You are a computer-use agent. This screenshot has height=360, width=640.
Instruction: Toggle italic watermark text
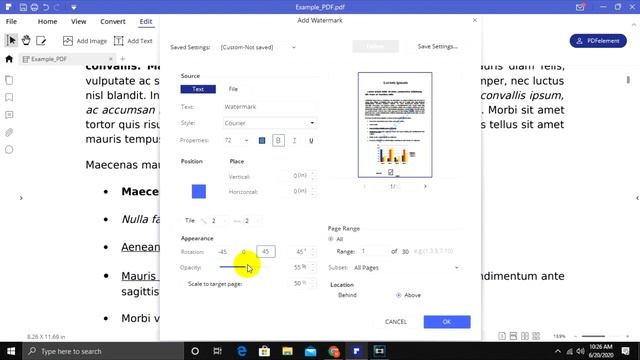(x=294, y=140)
